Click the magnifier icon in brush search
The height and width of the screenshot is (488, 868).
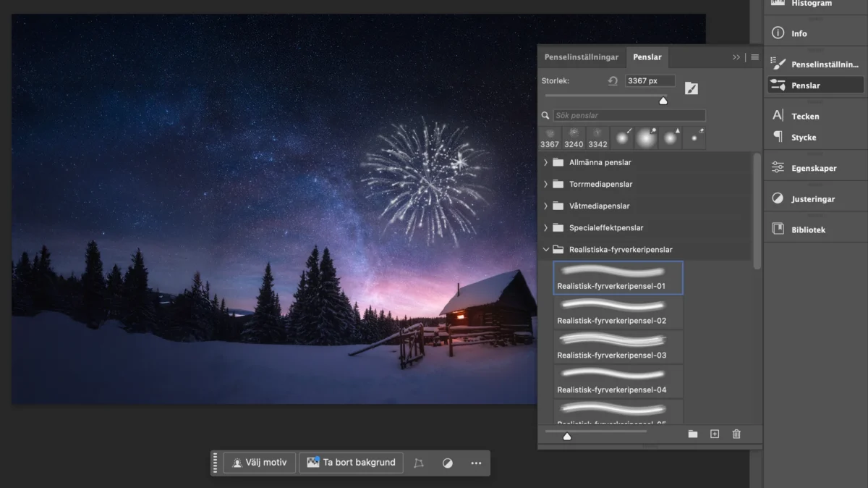[x=545, y=115]
